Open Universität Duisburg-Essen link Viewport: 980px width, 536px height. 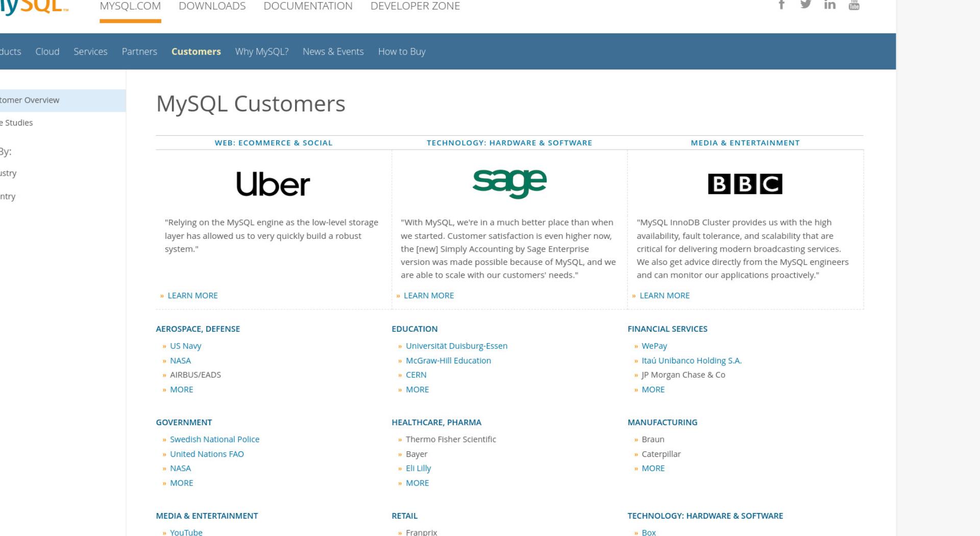tap(456, 346)
